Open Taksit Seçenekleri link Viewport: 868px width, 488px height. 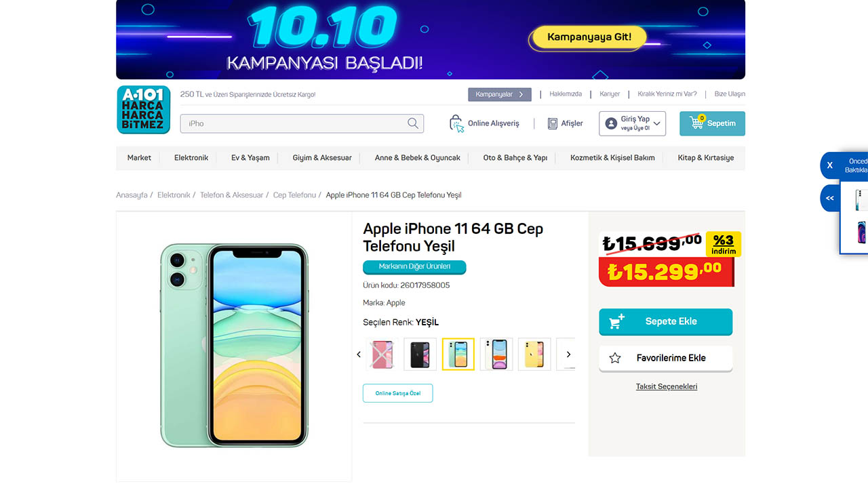click(666, 386)
